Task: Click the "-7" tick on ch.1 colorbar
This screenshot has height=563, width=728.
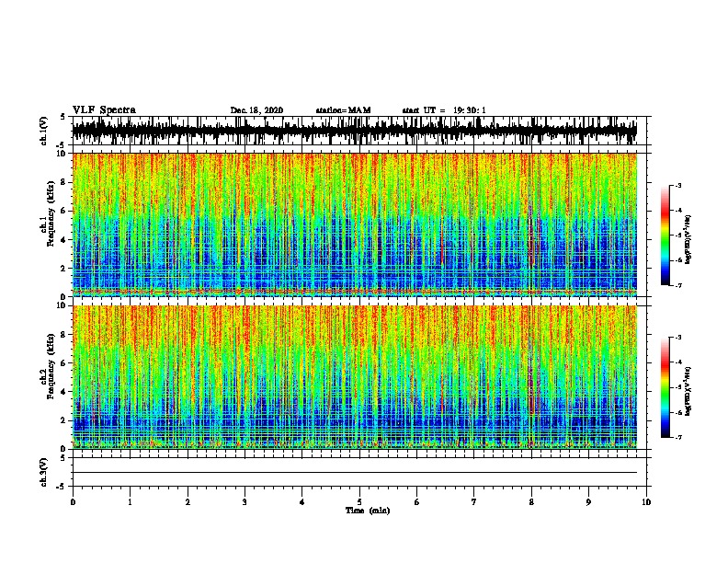Action: pyautogui.click(x=677, y=285)
